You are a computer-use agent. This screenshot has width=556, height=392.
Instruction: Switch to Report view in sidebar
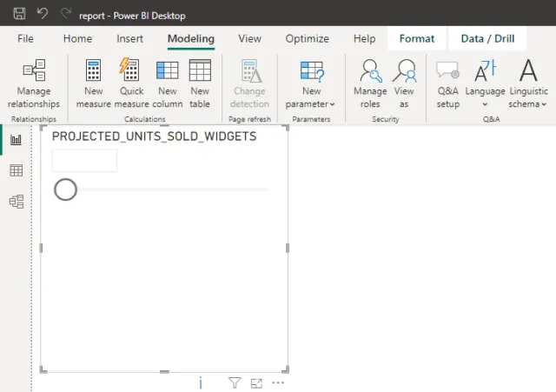pyautogui.click(x=16, y=139)
